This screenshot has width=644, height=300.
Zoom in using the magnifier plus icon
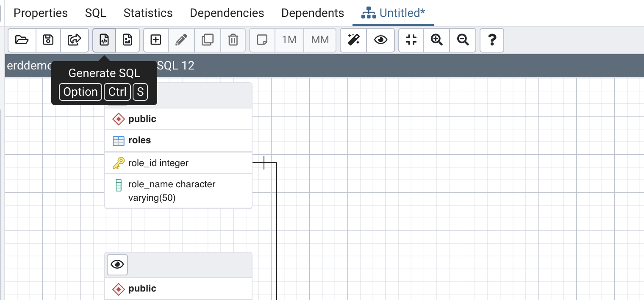(436, 40)
